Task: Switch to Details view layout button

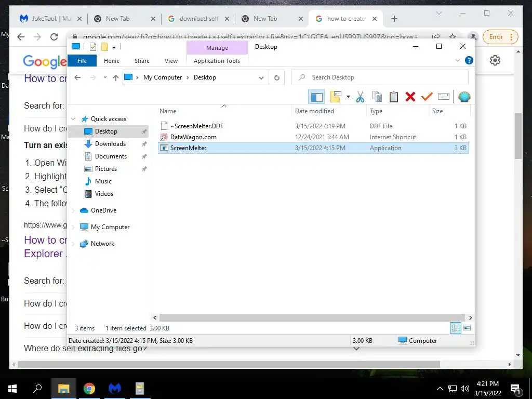Action: tap(456, 328)
